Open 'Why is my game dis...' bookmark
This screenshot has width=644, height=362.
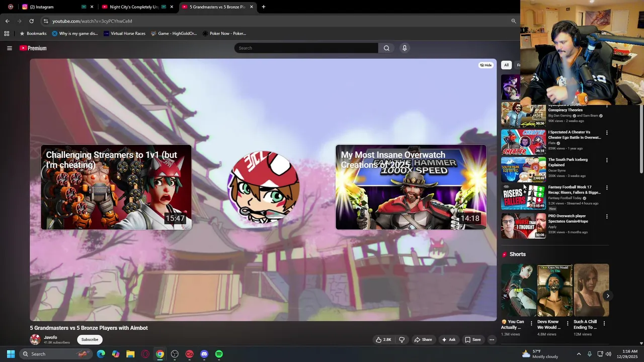pos(75,34)
